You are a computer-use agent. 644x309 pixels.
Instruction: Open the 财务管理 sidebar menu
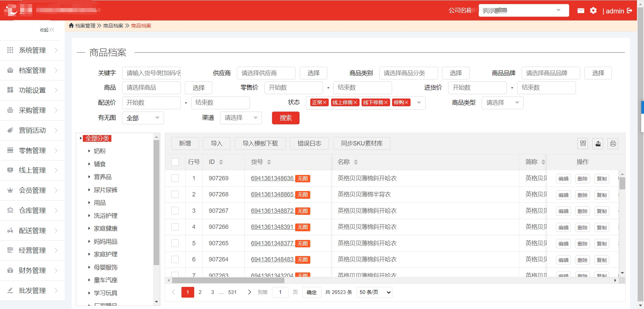click(32, 270)
